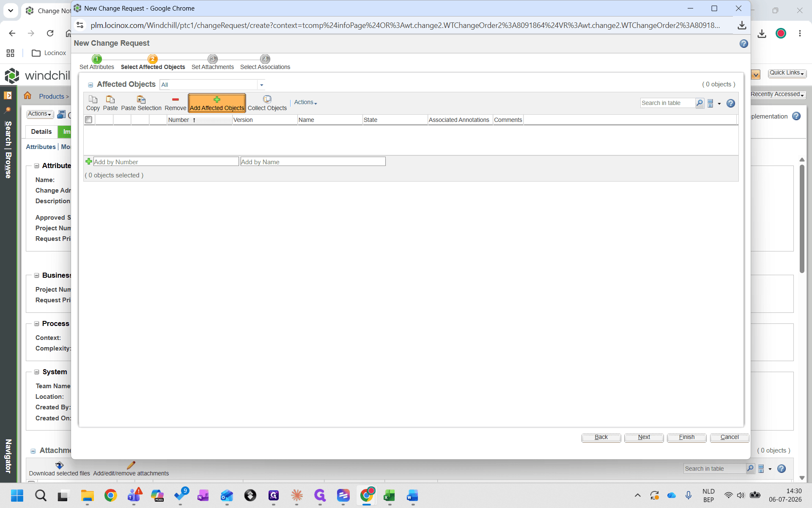Screen dimensions: 812x508
Task: Click Chrome download icon in dialog address bar
Action: [x=742, y=25]
